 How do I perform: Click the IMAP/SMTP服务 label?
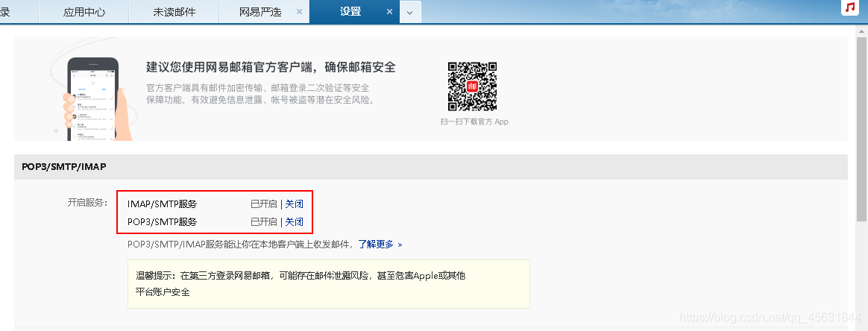coord(163,204)
